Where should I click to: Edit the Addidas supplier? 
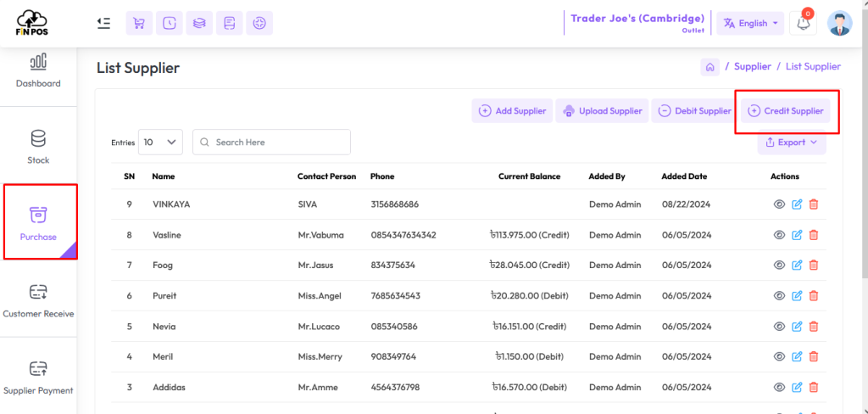tap(797, 388)
